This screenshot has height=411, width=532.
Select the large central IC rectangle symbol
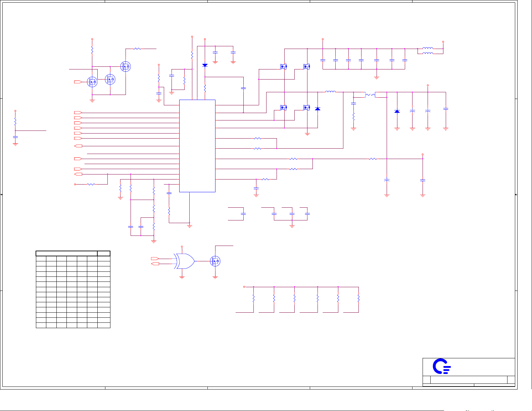(x=197, y=146)
